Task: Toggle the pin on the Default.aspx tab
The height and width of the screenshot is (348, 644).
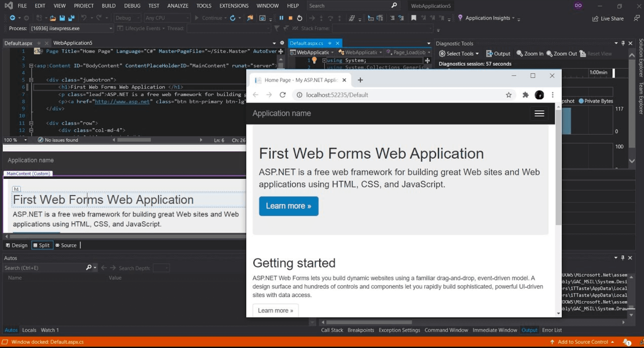Action: tap(39, 43)
